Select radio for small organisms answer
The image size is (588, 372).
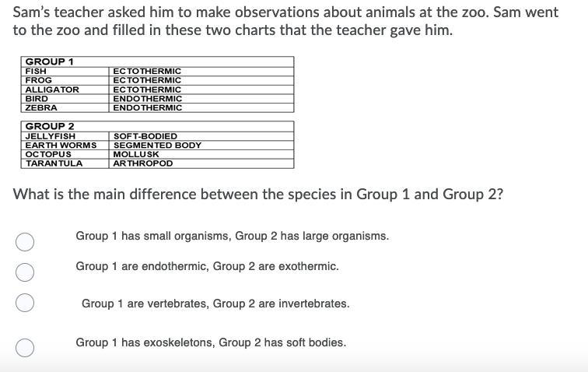(25, 242)
